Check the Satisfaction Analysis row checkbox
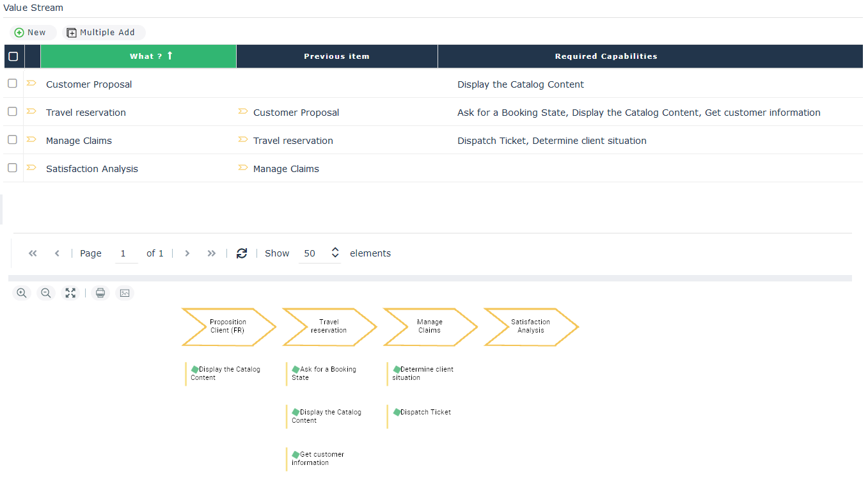The height and width of the screenshot is (481, 868). [x=12, y=168]
